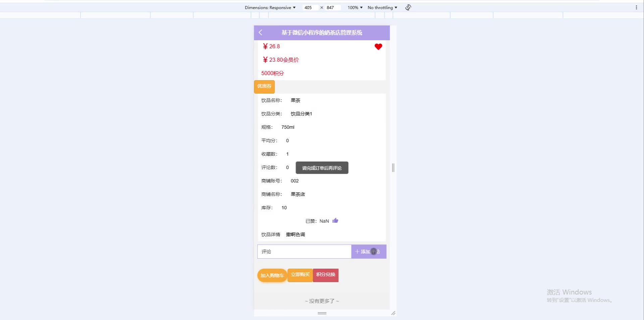
Task: Click the 没有更多了 footer text
Action: (x=322, y=301)
